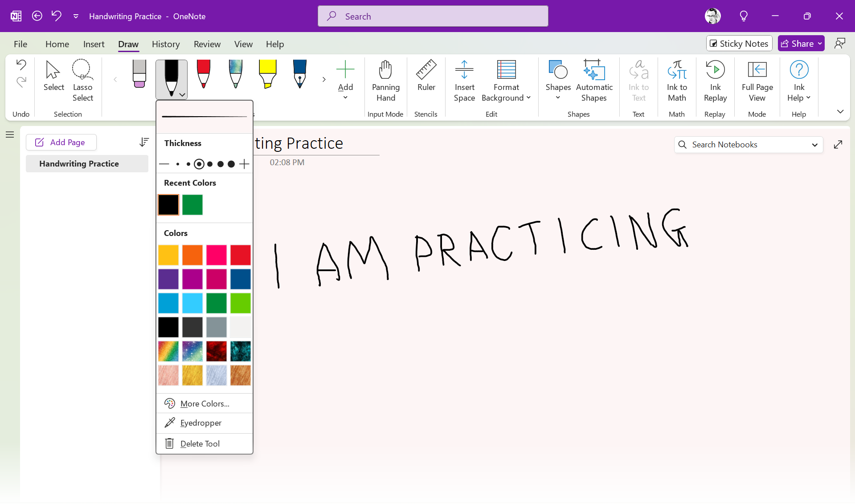Click the top Search box
Image resolution: width=855 pixels, height=504 pixels.
pos(433,16)
